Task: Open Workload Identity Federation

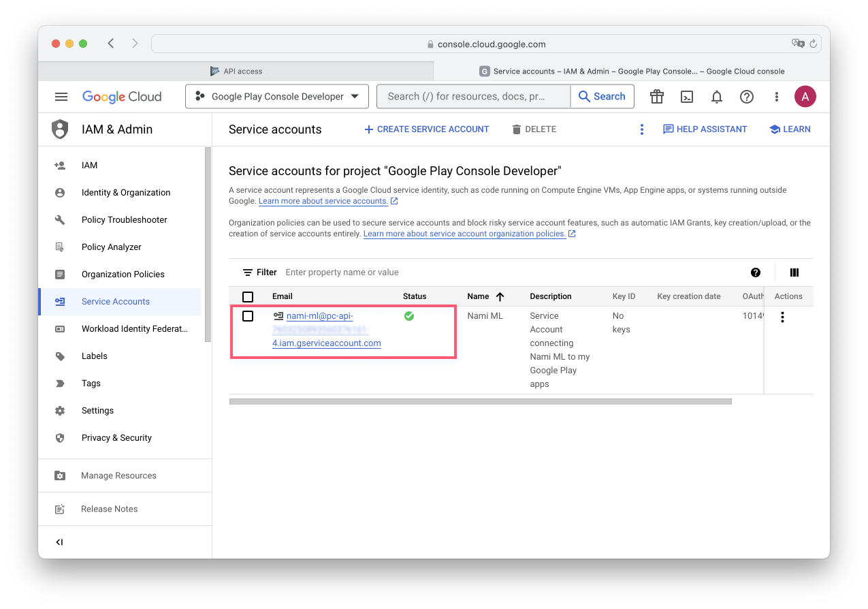Action: click(120, 329)
